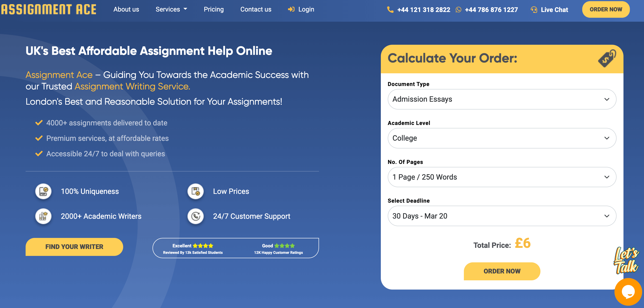
Task: Click '12K Happy Customer Ratings' text
Action: [x=278, y=252]
